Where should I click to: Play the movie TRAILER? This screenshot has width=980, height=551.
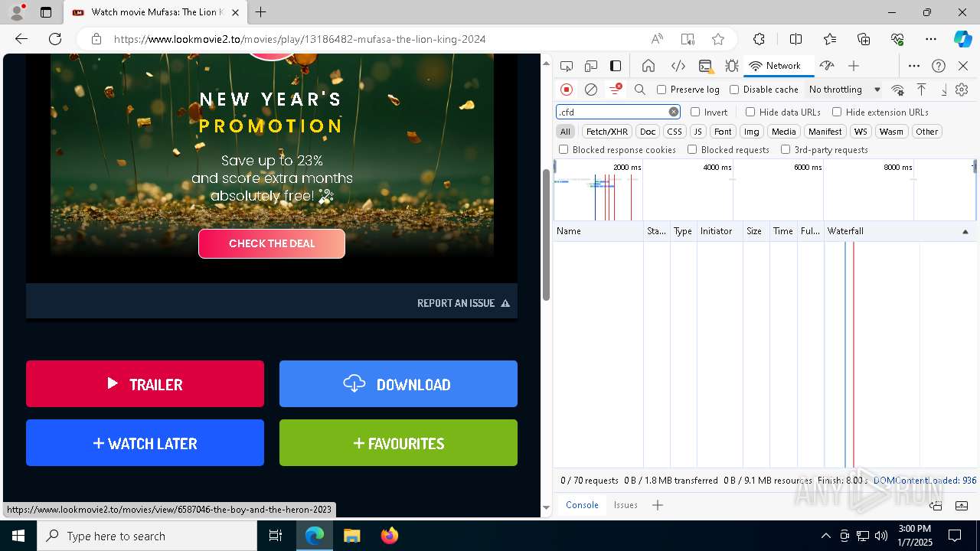pos(145,384)
